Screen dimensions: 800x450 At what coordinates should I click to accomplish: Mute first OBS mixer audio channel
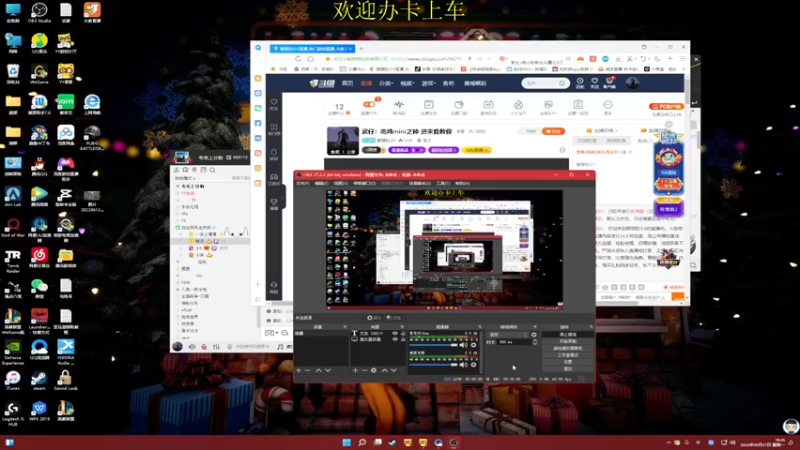pyautogui.click(x=463, y=345)
